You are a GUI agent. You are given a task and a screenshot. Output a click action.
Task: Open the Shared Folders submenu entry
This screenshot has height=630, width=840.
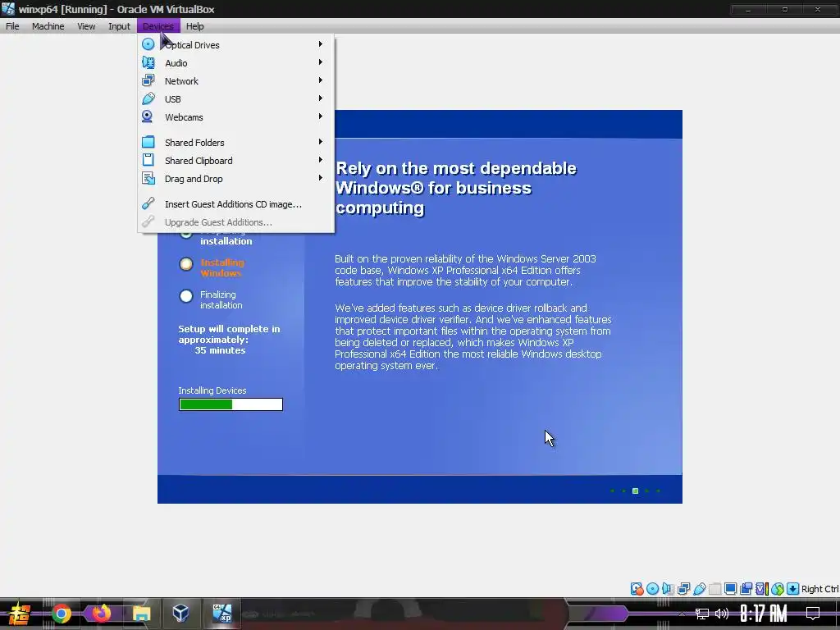click(235, 143)
